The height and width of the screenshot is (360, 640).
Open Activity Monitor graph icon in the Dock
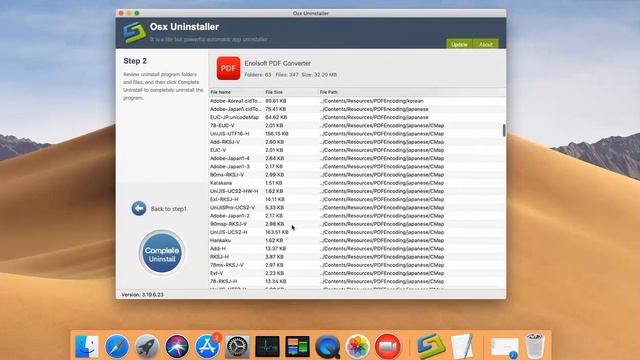[x=267, y=346]
